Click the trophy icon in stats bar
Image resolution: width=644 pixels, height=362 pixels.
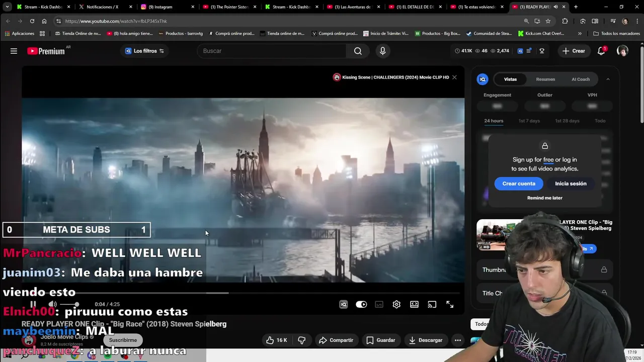point(542,51)
